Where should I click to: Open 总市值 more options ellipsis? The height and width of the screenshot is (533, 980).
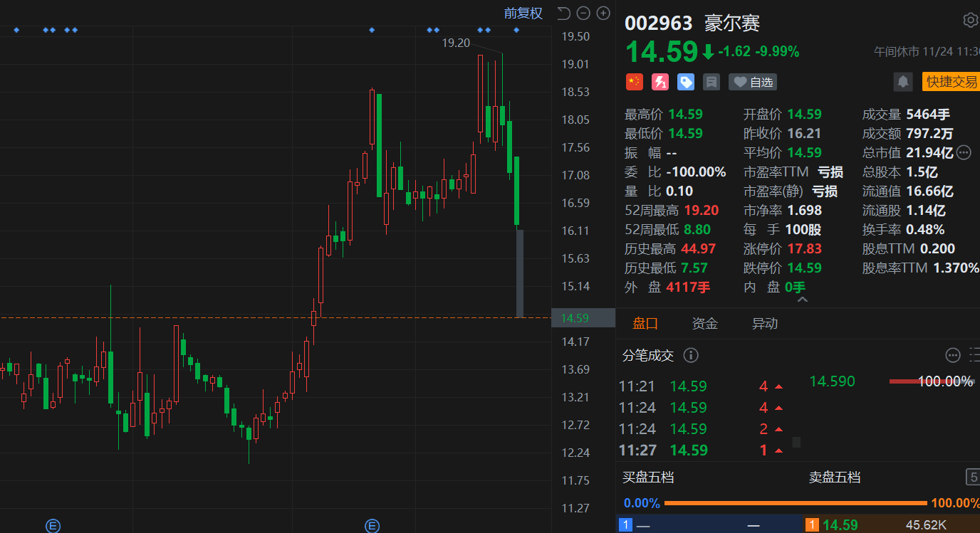pos(964,152)
